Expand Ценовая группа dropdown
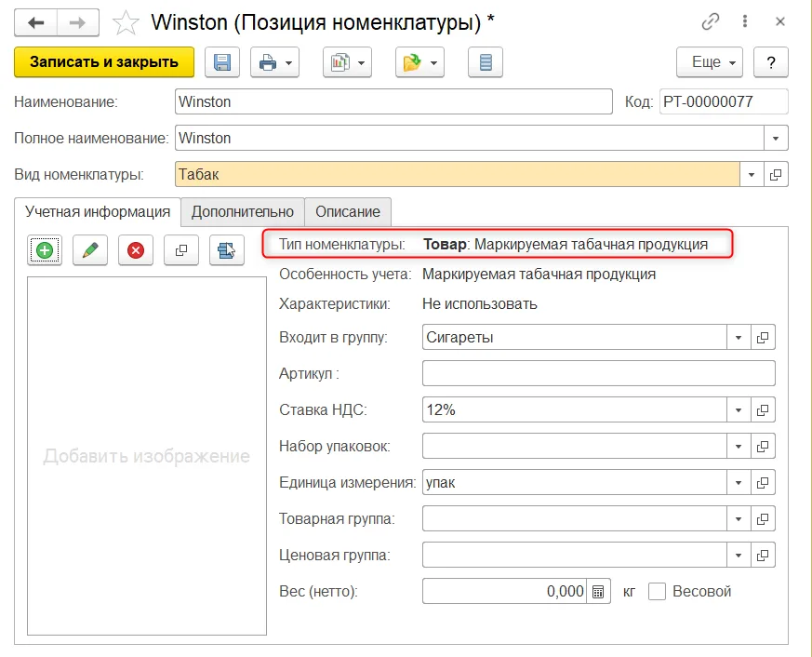 739,555
